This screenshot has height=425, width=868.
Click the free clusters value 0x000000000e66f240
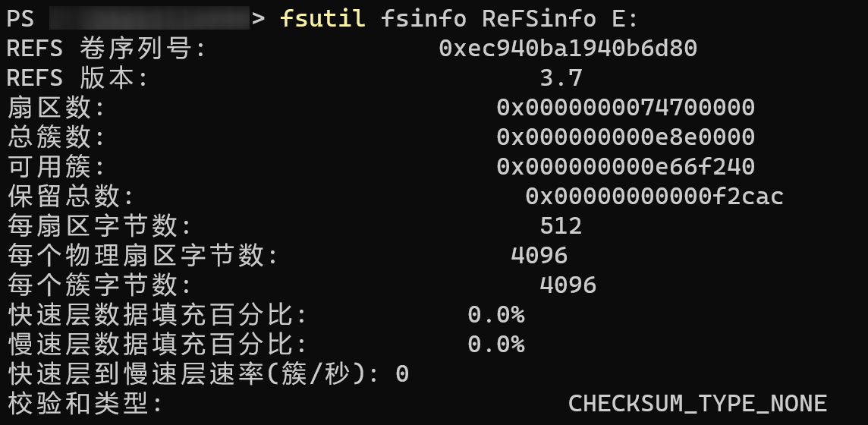[625, 166]
